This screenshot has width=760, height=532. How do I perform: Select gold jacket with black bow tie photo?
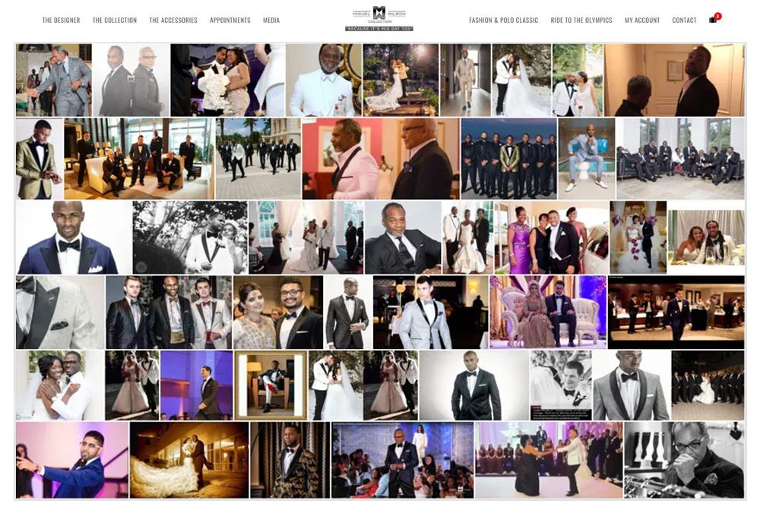[x=39, y=159]
